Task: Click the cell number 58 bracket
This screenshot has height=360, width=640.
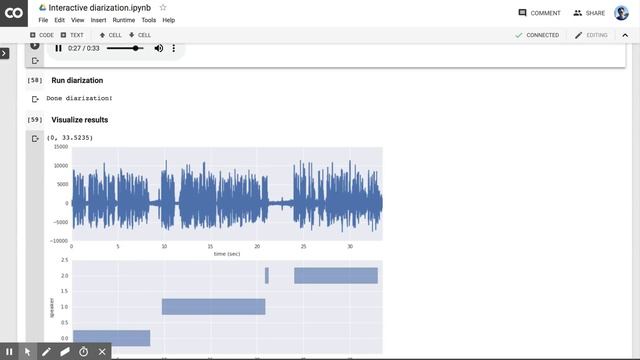Action: (35, 80)
